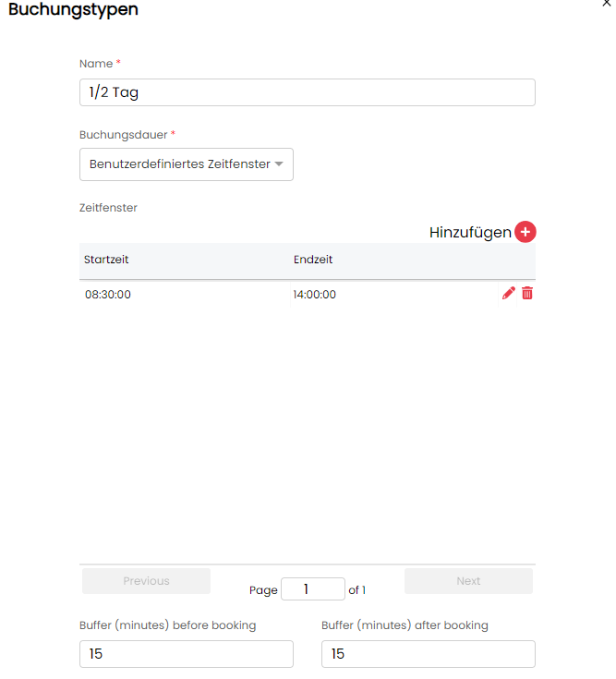Click the Hinzufügen text label
616x679 pixels.
[x=469, y=233]
